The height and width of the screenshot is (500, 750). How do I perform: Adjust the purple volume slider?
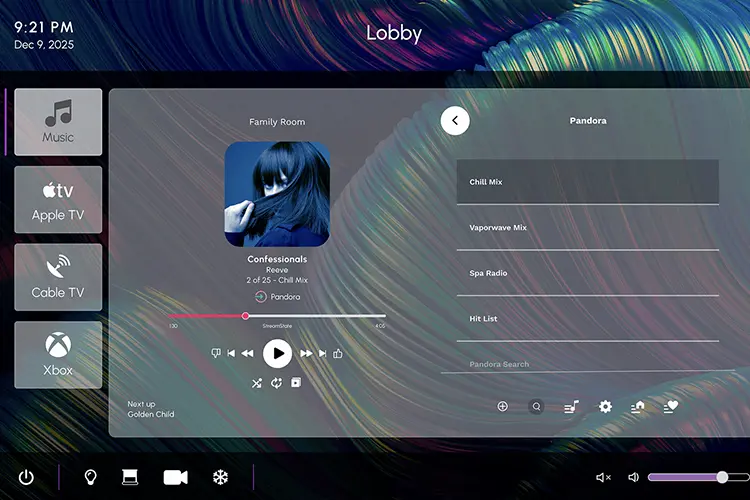point(698,477)
